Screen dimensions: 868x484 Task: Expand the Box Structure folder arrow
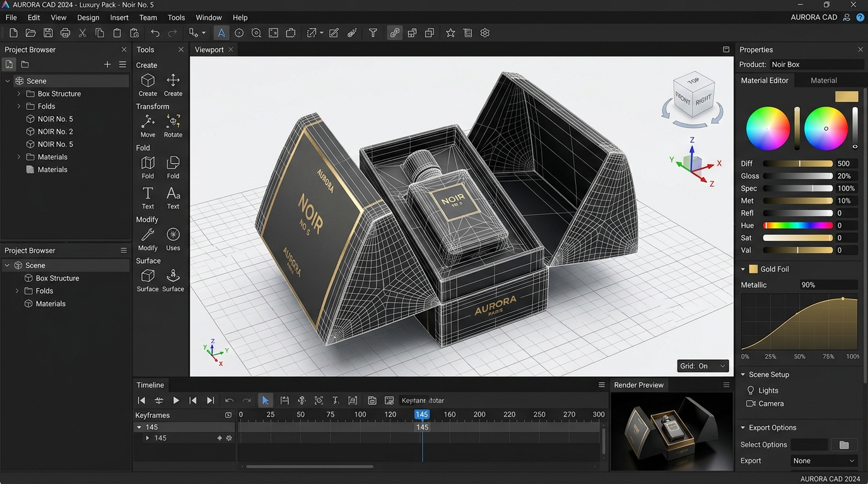click(19, 94)
